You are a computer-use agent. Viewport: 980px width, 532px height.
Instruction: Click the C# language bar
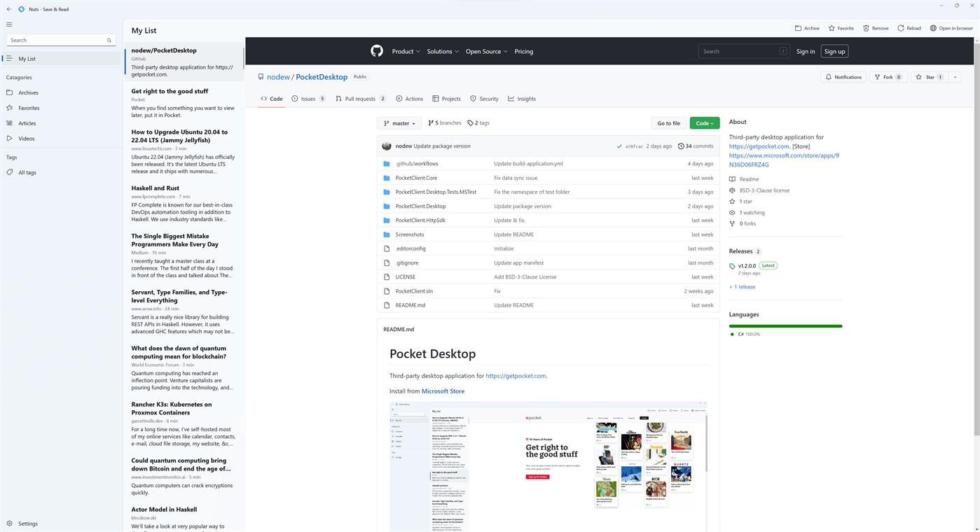pyautogui.click(x=785, y=326)
